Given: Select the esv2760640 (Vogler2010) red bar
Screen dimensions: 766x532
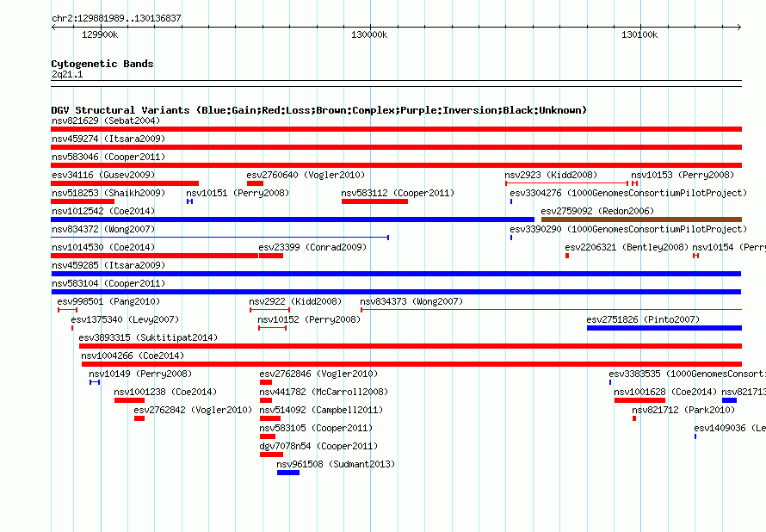Looking at the screenshot, I should point(255,183).
